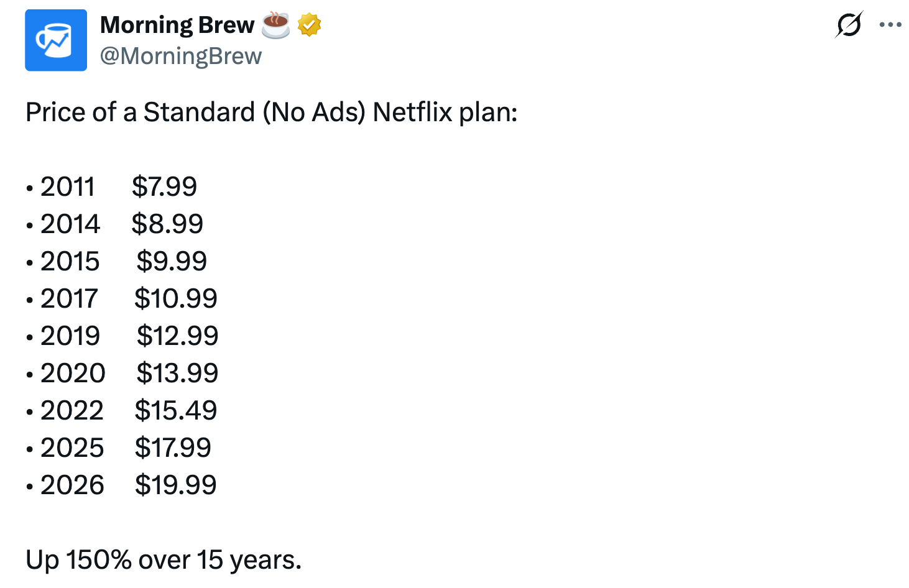
Task: Select the 2026 year entry
Action: [72, 485]
